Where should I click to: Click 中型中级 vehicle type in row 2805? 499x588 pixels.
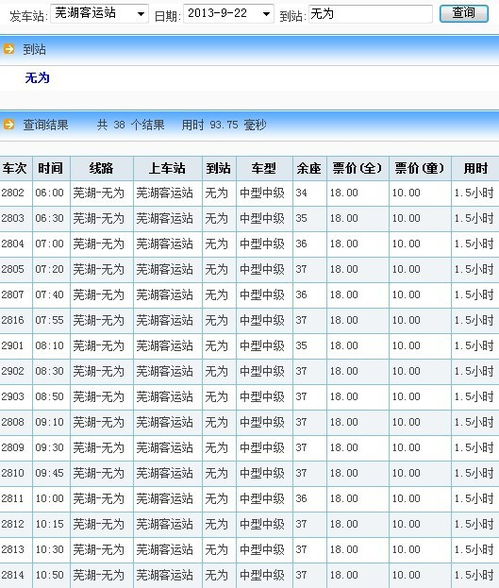262,269
